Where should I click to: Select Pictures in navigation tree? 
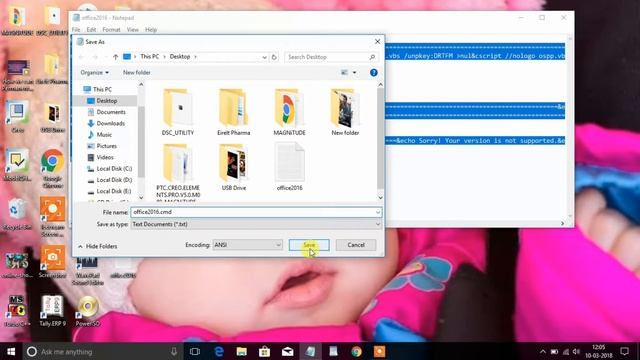click(106, 146)
